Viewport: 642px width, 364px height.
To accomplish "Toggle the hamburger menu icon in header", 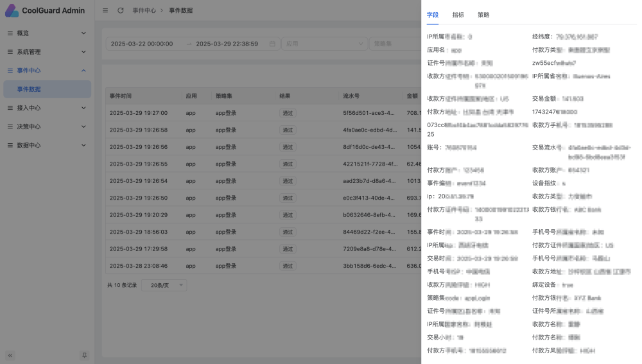I will point(105,10).
